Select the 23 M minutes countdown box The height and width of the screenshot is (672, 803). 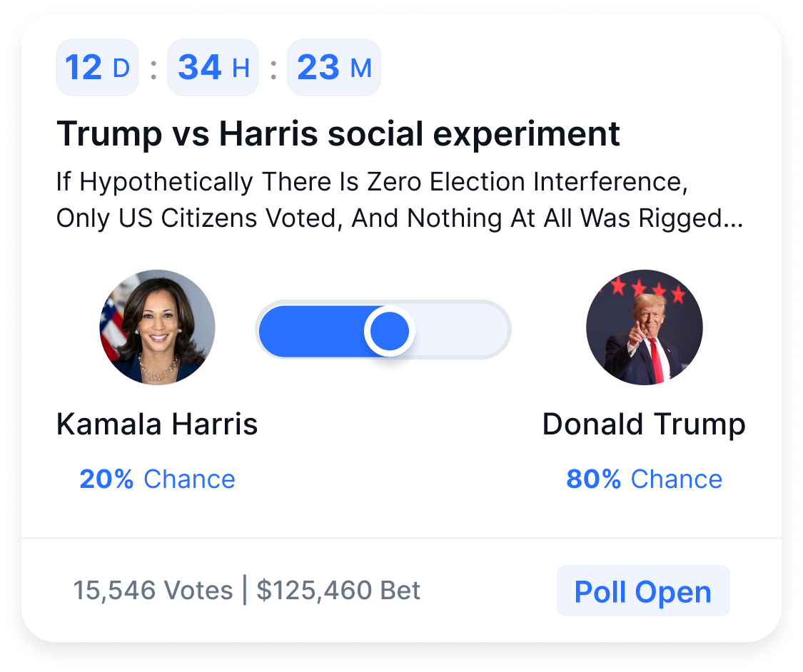click(x=333, y=68)
